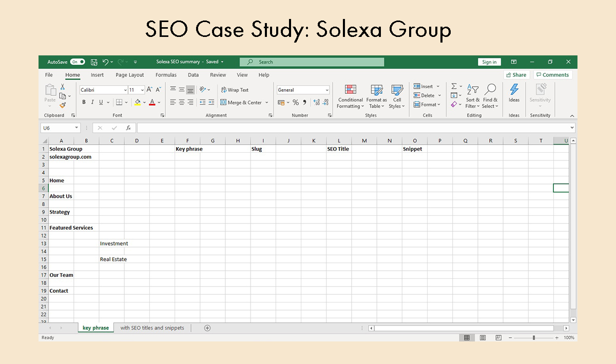
Task: Open Cell Styles gallery
Action: (397, 96)
